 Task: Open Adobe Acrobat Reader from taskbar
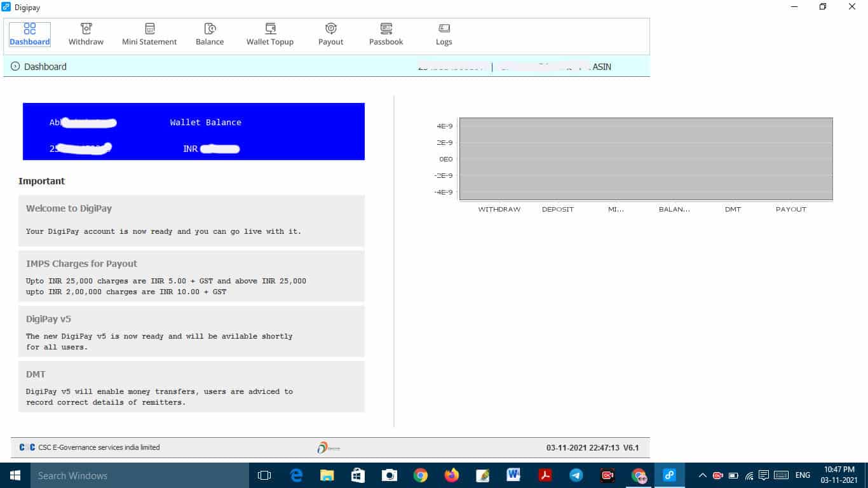(x=545, y=475)
